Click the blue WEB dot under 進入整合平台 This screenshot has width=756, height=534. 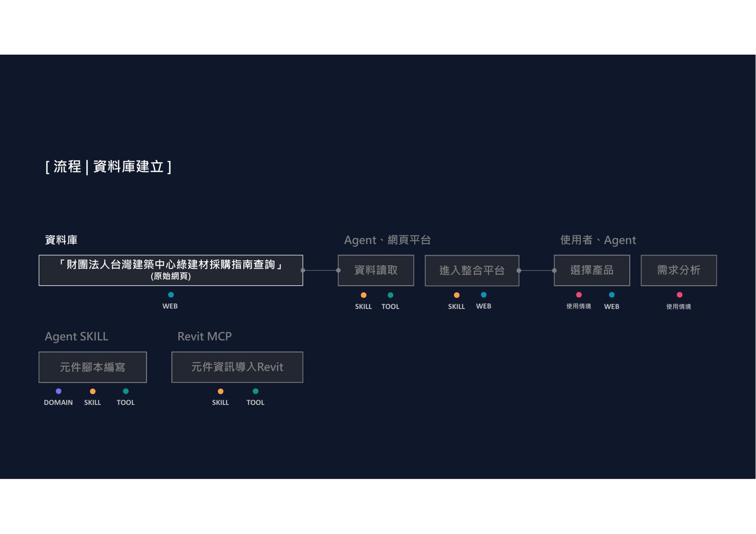pyautogui.click(x=483, y=295)
